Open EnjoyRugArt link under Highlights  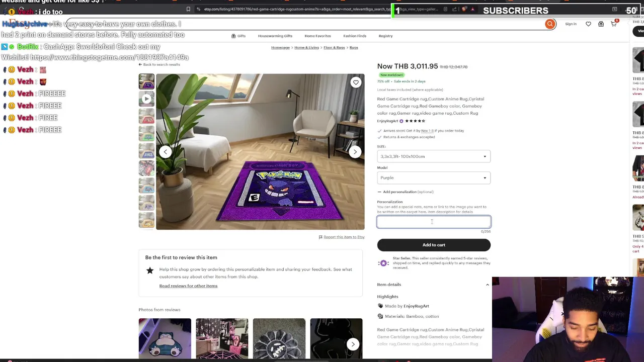point(416,306)
